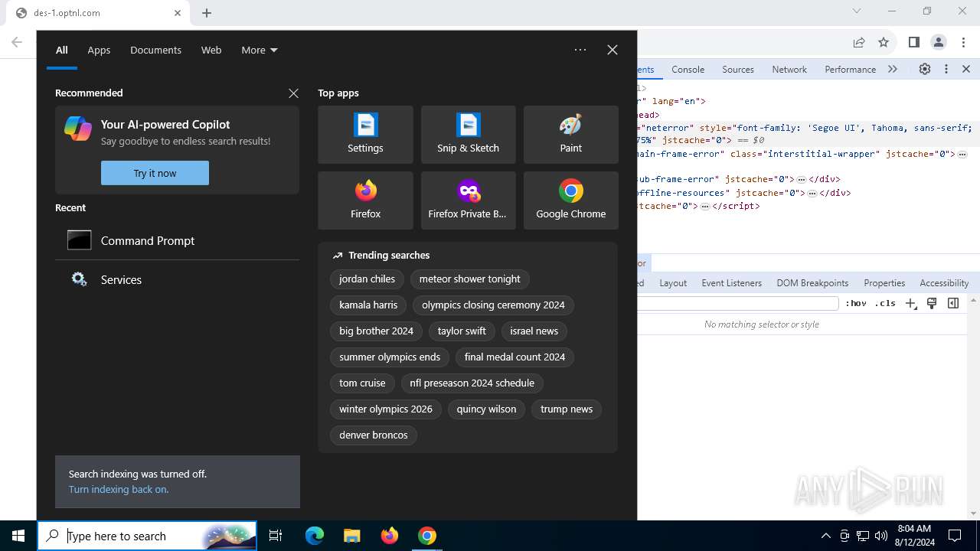This screenshot has height=551, width=980.
Task: Click the taskbar search input box
Action: pos(147,536)
